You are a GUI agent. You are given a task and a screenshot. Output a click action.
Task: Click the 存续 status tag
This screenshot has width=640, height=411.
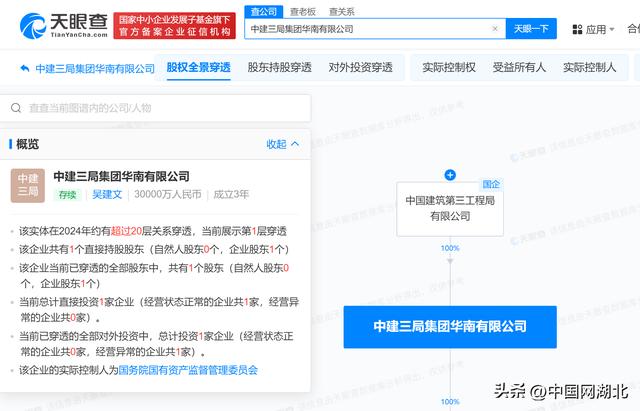click(x=67, y=195)
